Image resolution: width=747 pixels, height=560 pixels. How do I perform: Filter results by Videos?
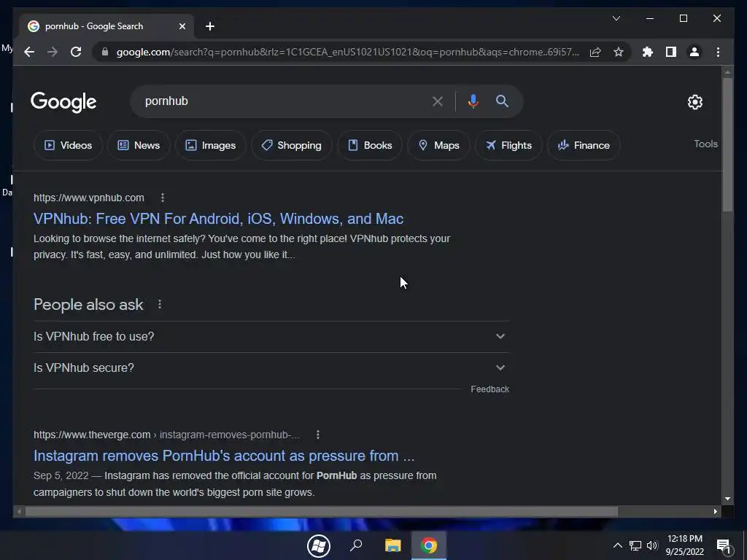[68, 145]
